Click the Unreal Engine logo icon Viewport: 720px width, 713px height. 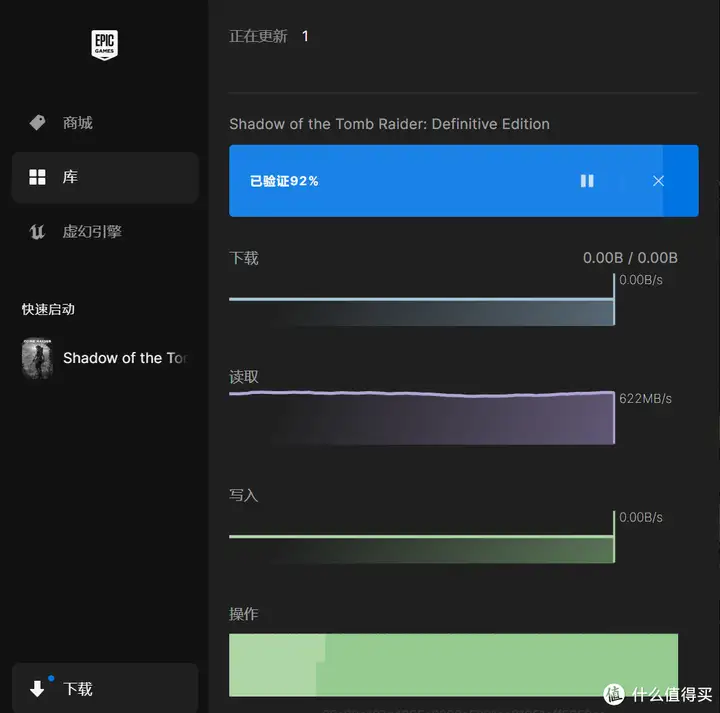[x=37, y=231]
